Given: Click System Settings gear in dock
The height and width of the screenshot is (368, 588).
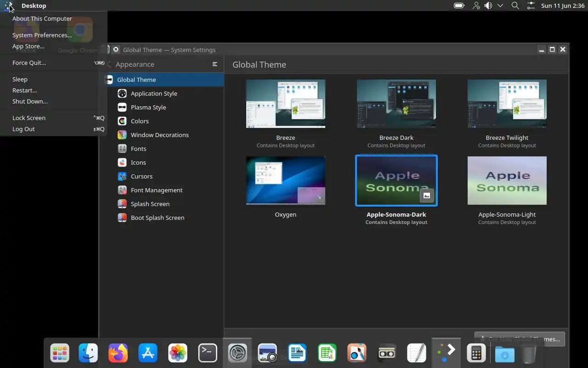Looking at the screenshot, I should pos(237,353).
